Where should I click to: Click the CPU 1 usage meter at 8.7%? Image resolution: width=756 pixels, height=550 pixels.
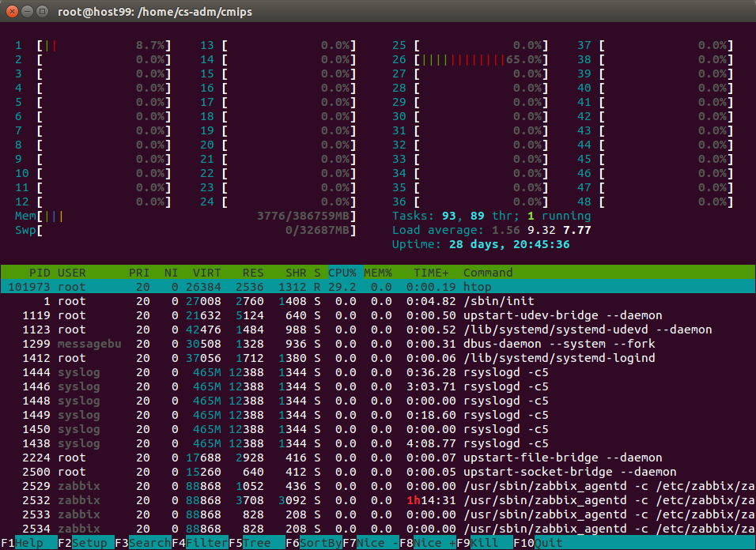pos(104,46)
